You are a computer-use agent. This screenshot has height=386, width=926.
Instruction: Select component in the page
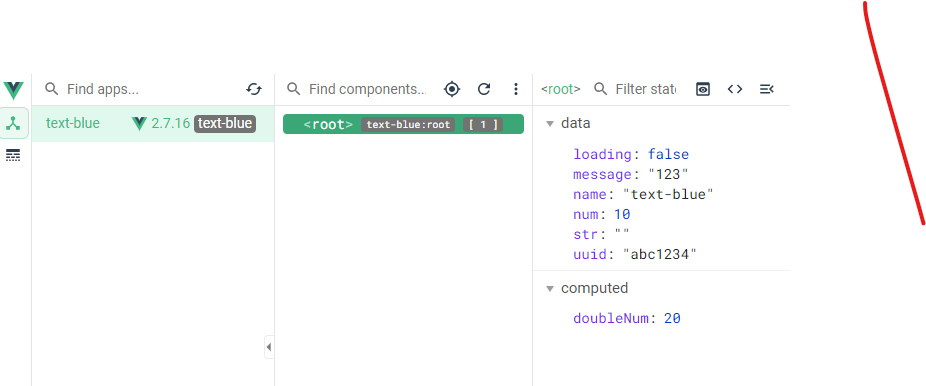click(452, 89)
